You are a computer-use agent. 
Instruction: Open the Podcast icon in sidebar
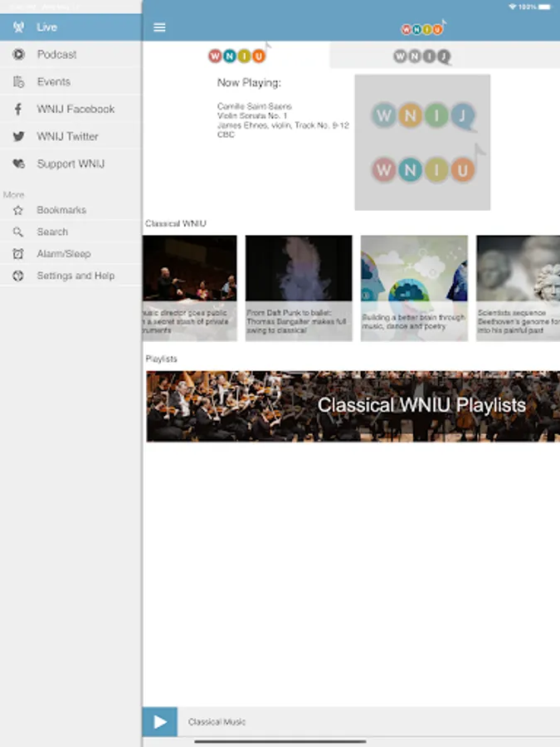pyautogui.click(x=18, y=54)
